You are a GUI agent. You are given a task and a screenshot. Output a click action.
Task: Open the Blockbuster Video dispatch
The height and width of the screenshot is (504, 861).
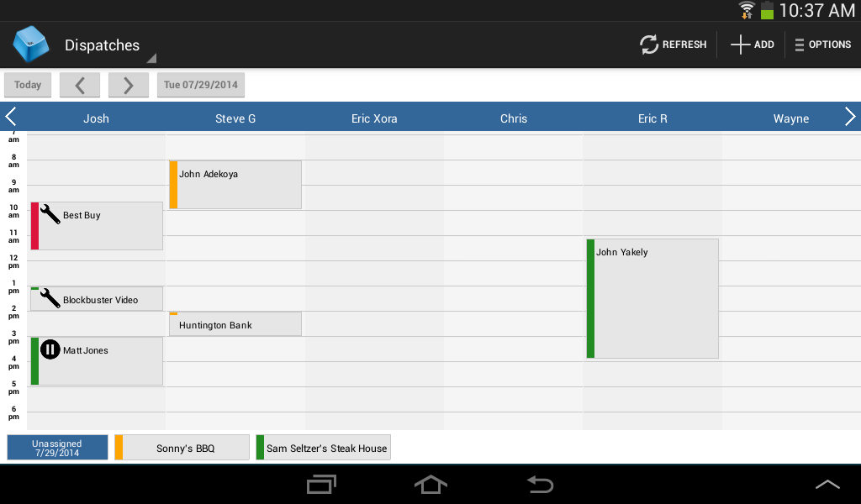[97, 299]
